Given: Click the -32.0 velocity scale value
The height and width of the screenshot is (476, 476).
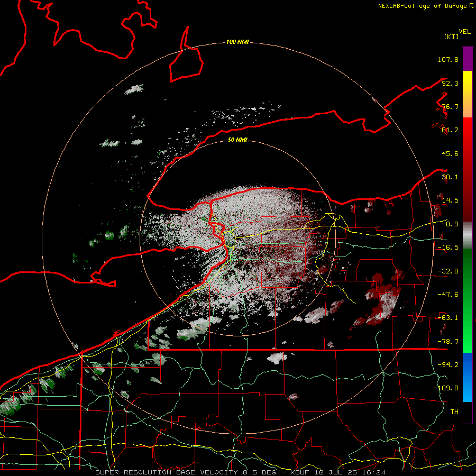Looking at the screenshot, I should pyautogui.click(x=448, y=271).
